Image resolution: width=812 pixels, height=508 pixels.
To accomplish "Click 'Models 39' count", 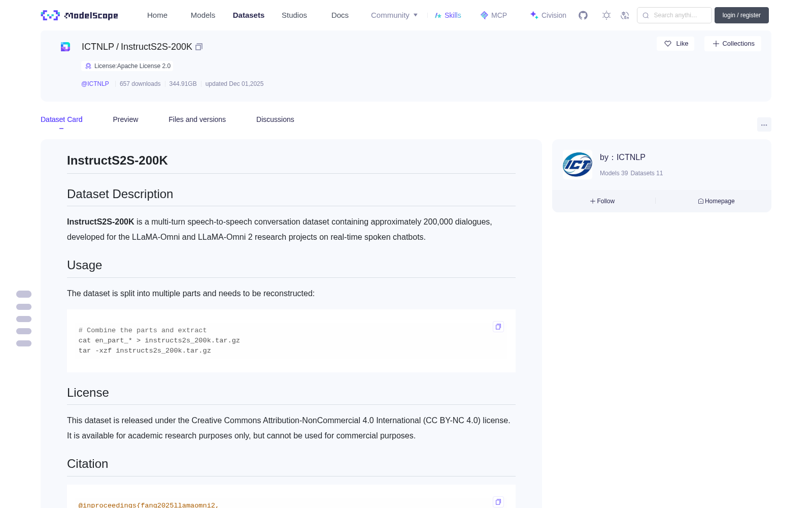I will (x=614, y=173).
